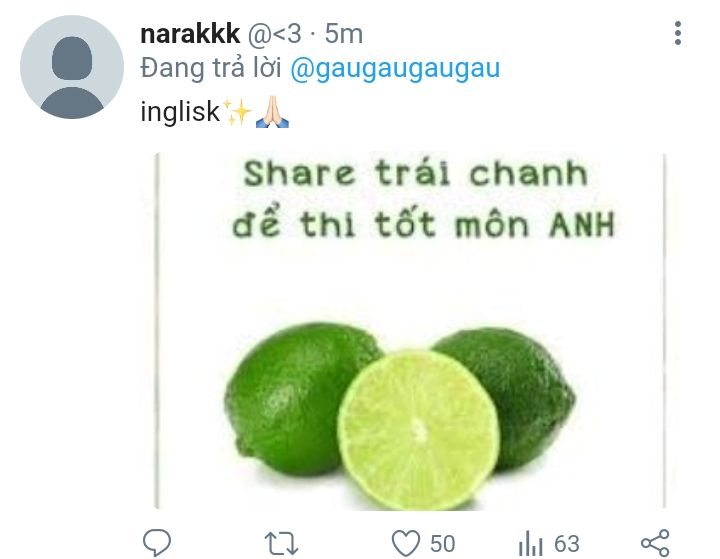Retweet this post using the arrows icon
Image resolution: width=720 pixels, height=559 pixels.
click(x=281, y=543)
